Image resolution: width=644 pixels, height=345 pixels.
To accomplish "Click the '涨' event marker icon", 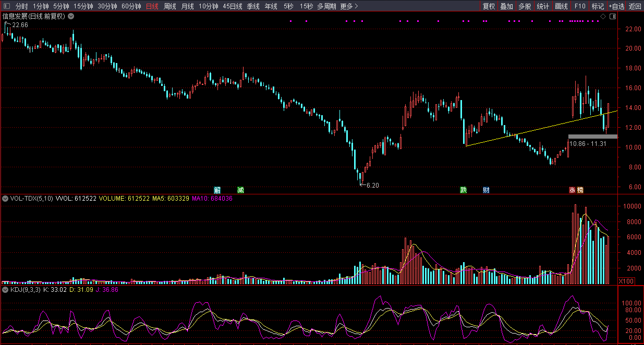I will pos(572,190).
